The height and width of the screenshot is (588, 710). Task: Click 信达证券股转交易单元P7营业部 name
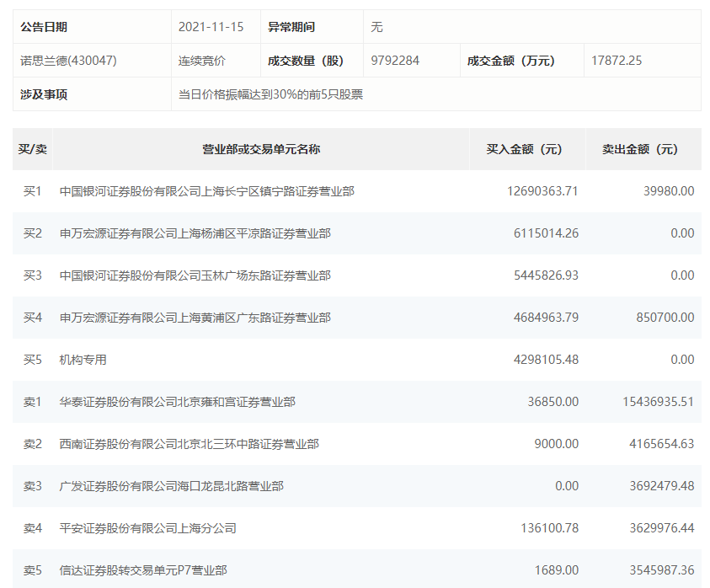coord(143,570)
